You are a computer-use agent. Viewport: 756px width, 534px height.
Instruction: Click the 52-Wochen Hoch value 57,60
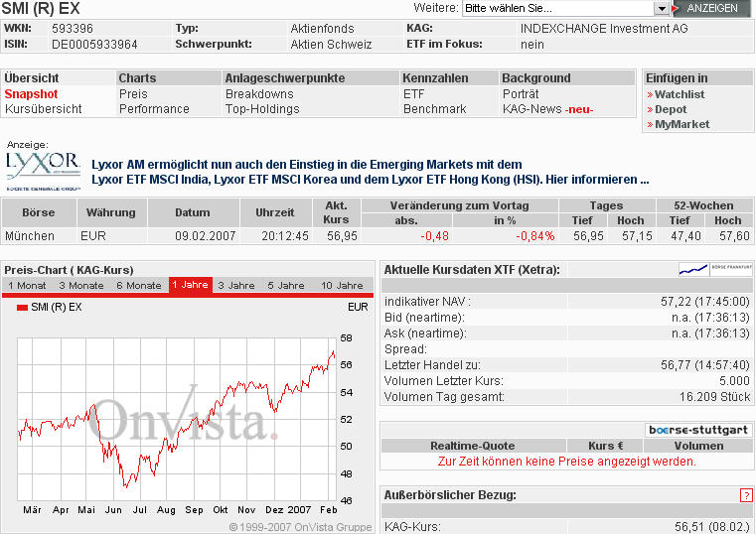[x=734, y=236]
